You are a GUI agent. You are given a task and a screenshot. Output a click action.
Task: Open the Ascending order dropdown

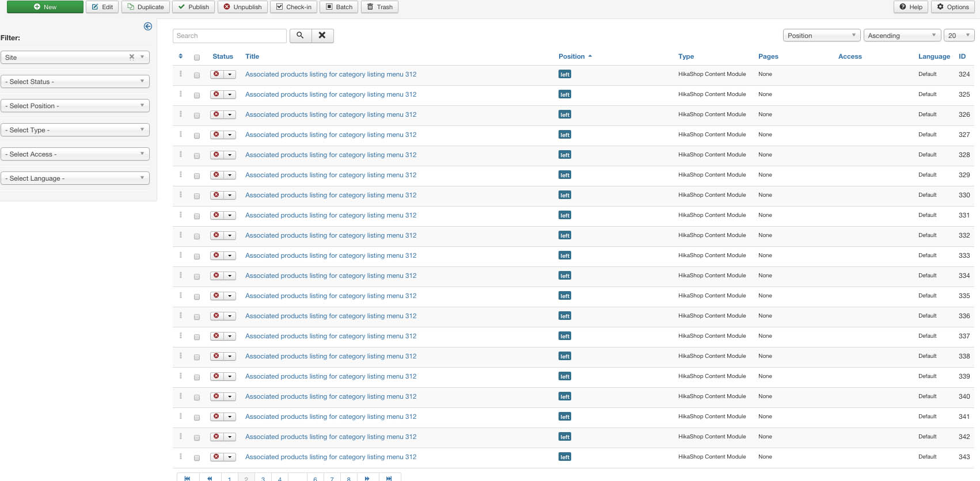pyautogui.click(x=902, y=36)
